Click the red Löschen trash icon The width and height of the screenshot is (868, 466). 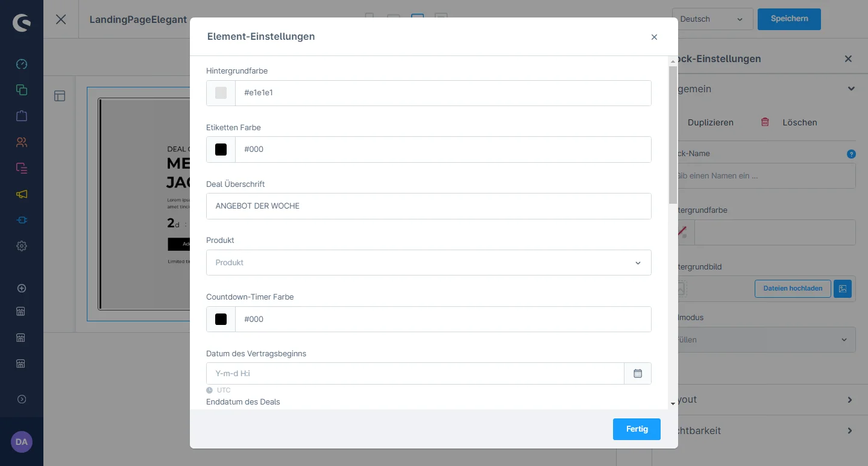[765, 122]
